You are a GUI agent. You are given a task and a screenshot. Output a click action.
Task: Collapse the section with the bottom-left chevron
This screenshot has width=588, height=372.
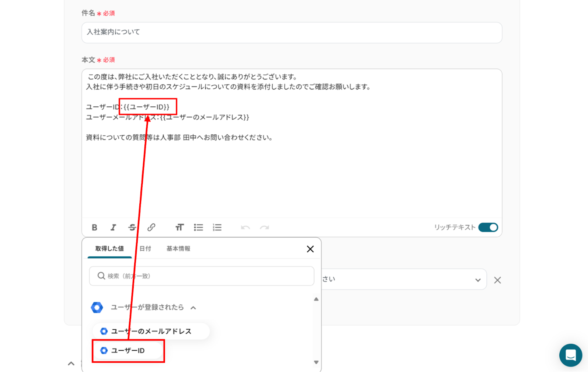[x=71, y=364]
